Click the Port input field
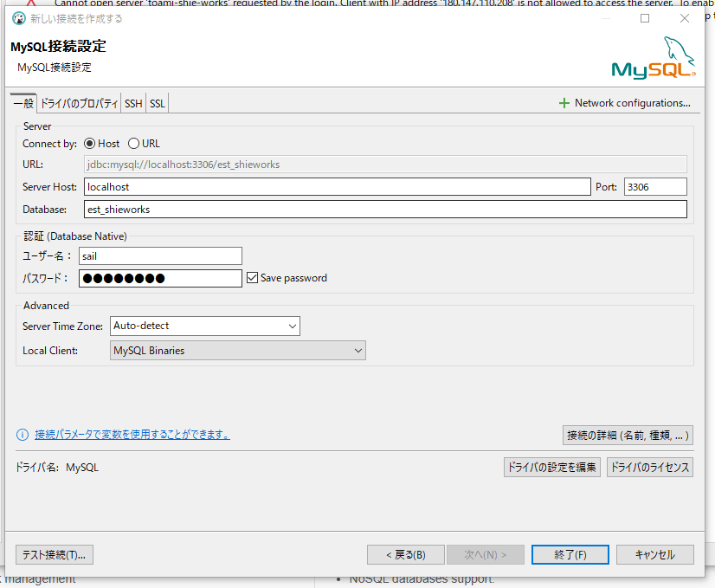 [655, 187]
